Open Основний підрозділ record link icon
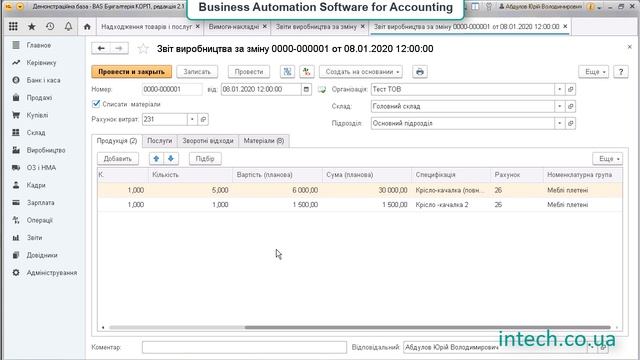The image size is (640, 360). coord(571,123)
